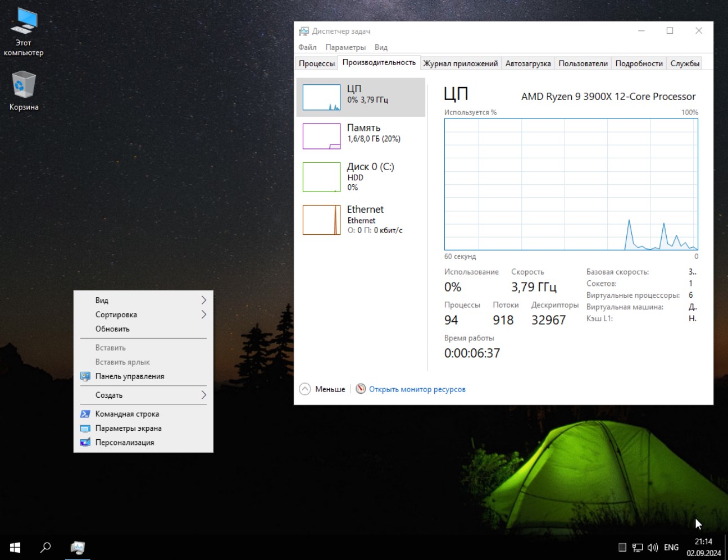Click the '60 секунд' graph axis label

tap(460, 257)
